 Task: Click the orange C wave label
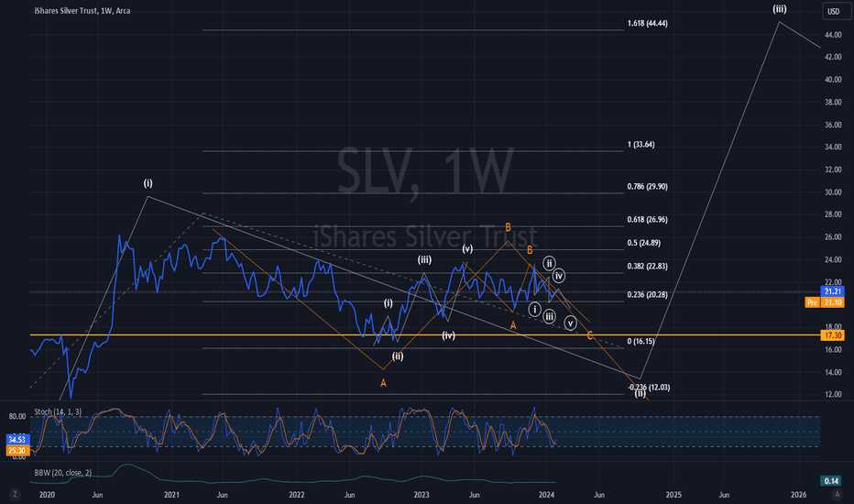point(590,336)
